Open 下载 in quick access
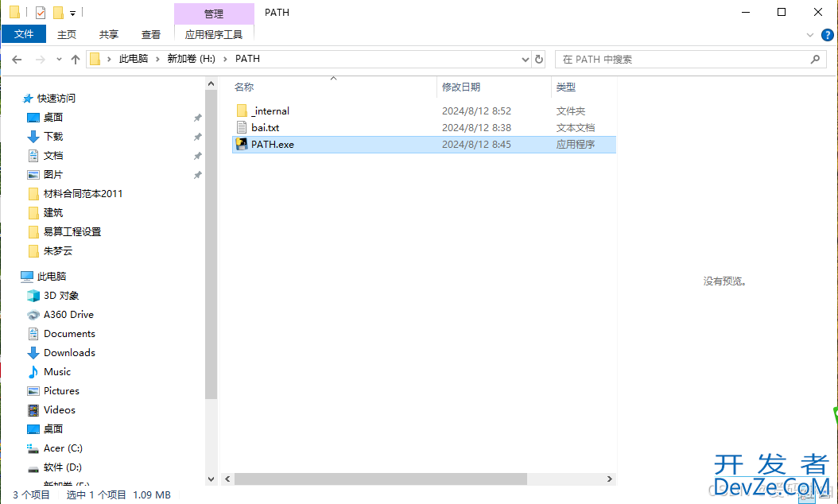838x504 pixels. tap(53, 137)
